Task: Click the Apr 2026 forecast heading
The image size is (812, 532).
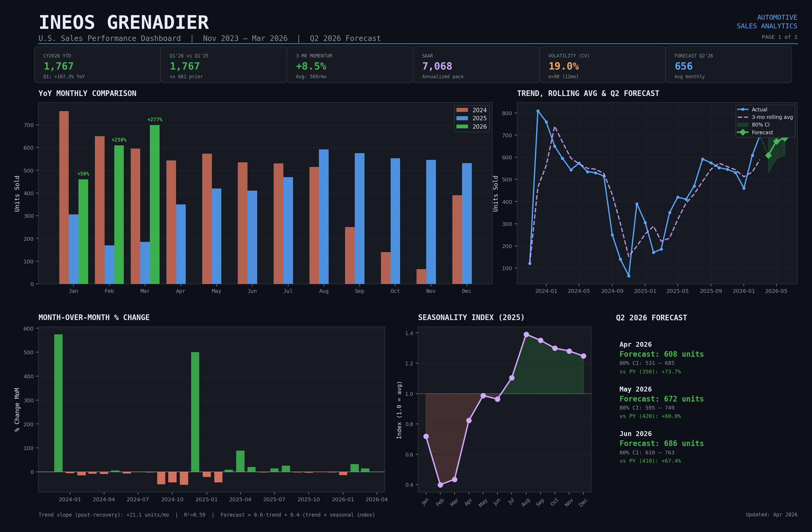Action: click(636, 345)
